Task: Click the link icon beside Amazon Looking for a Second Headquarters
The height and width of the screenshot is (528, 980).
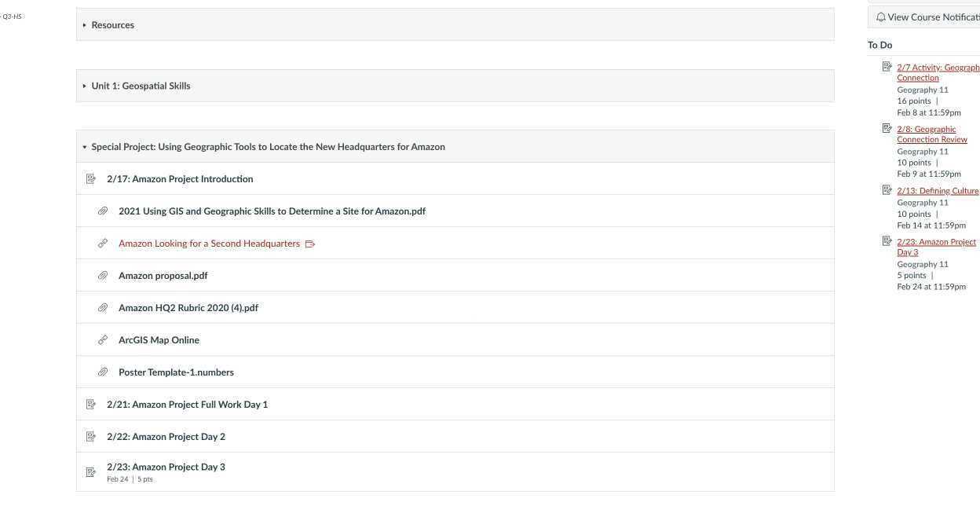Action: point(103,244)
